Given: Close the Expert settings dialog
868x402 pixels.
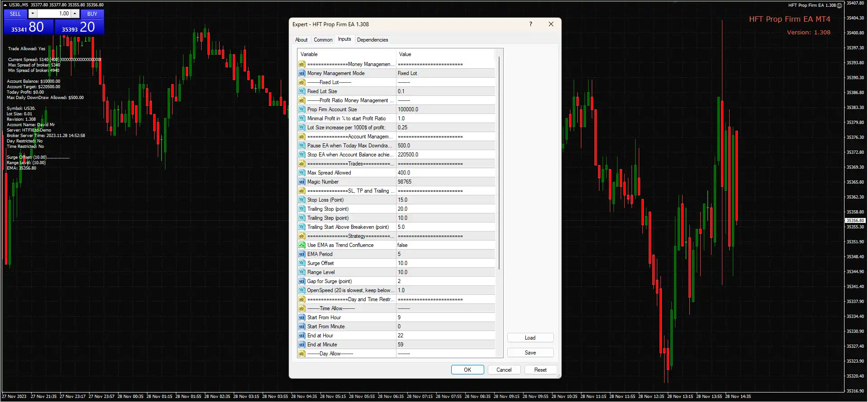Looking at the screenshot, I should 551,24.
